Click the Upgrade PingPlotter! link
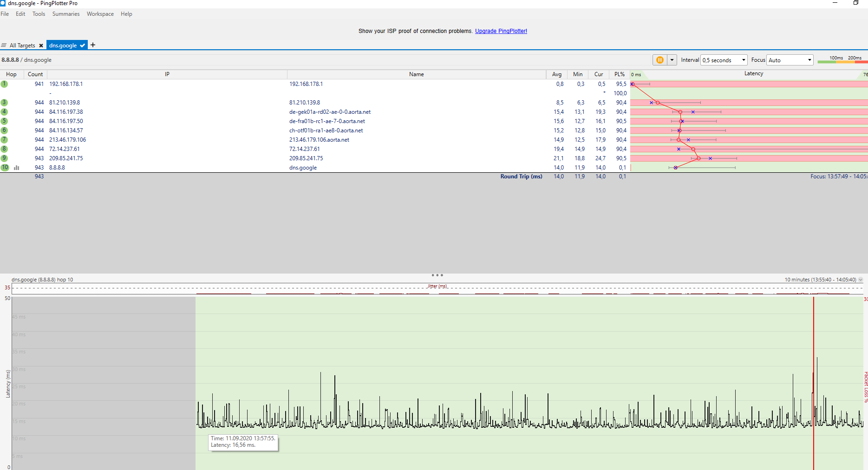Viewport: 868px width, 470px height. click(501, 31)
